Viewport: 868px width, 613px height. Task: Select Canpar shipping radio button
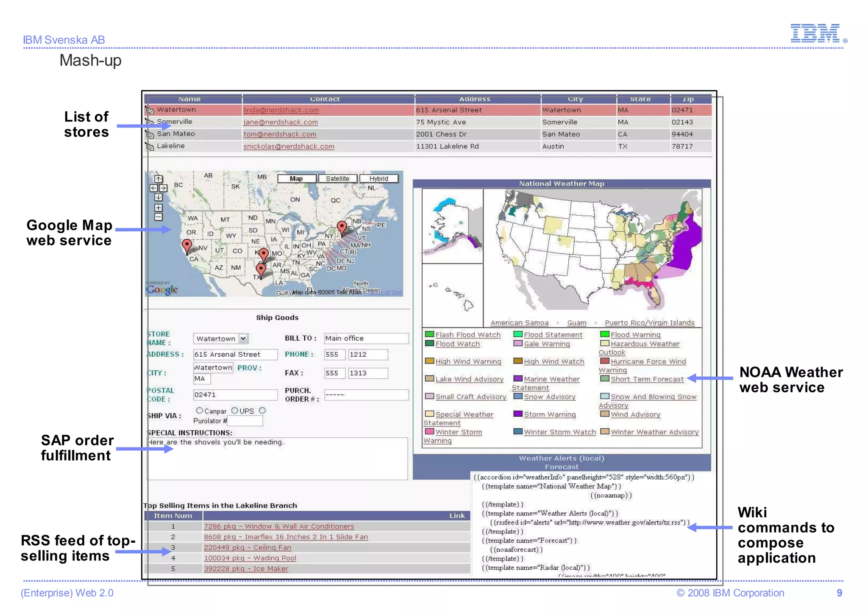pos(199,411)
